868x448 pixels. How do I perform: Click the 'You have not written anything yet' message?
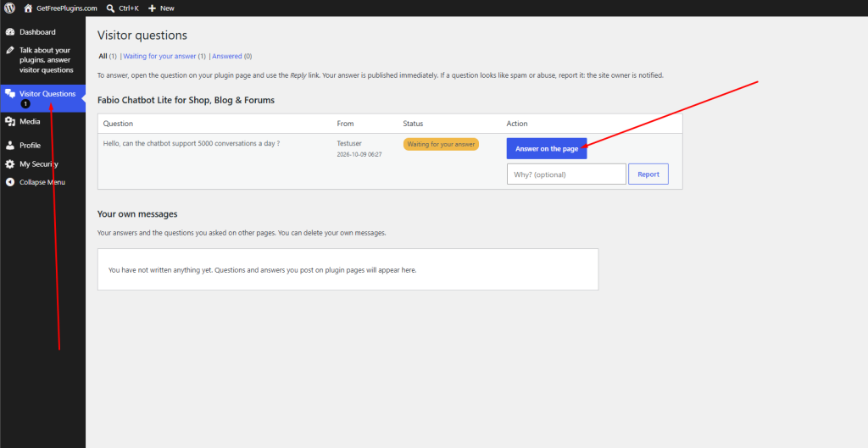tap(263, 270)
